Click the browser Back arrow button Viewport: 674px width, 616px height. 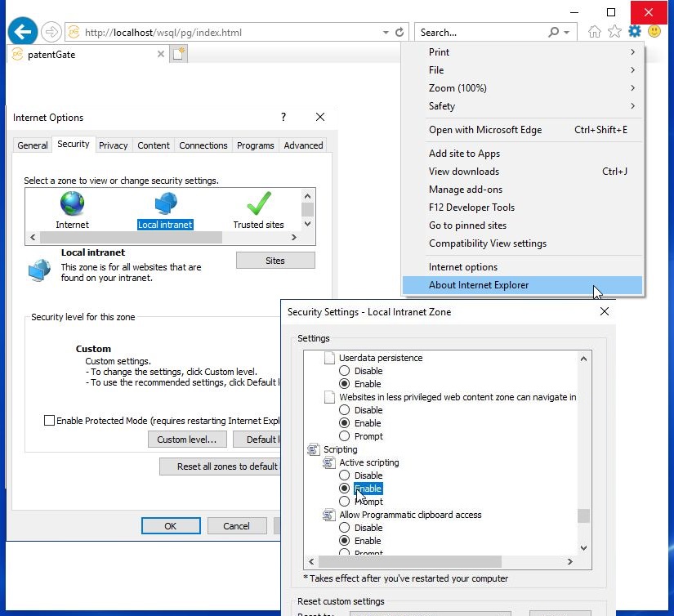[x=22, y=31]
